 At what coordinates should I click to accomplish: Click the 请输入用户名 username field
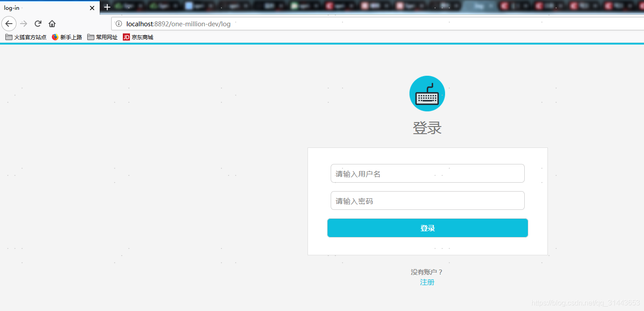(x=428, y=173)
